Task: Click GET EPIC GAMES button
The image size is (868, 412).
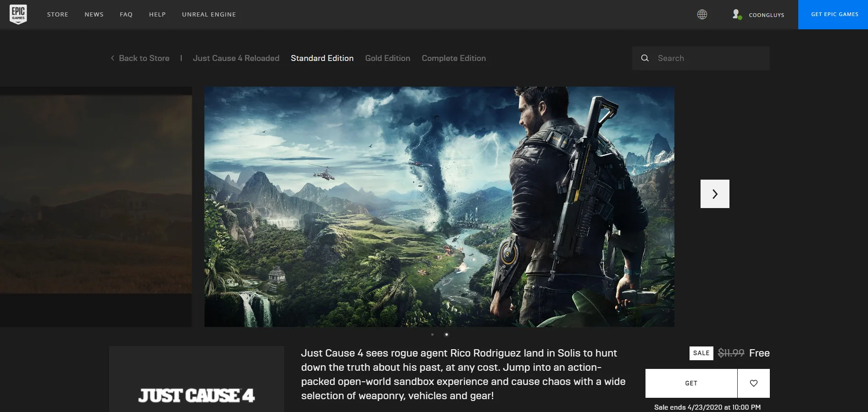Action: click(833, 15)
